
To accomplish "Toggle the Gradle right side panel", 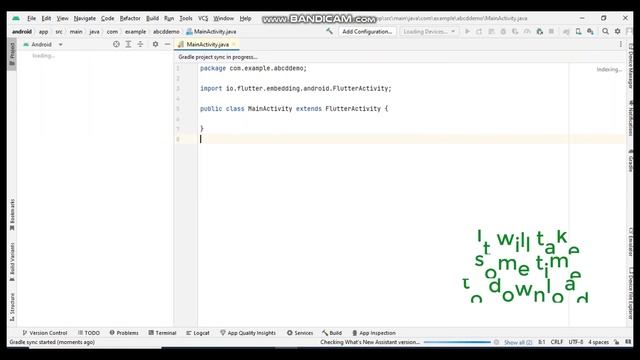I will [631, 160].
